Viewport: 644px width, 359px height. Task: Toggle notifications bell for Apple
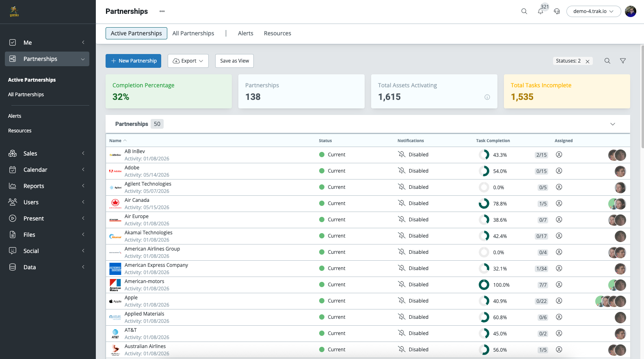point(402,301)
